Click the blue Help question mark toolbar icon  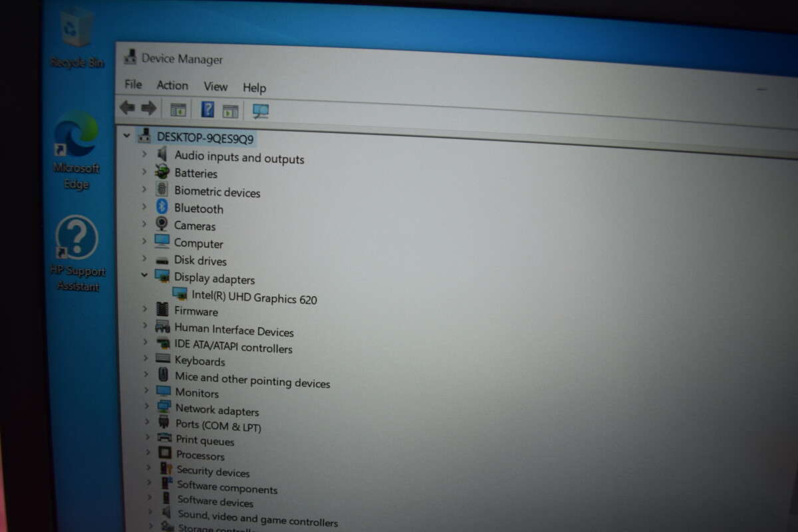(207, 109)
